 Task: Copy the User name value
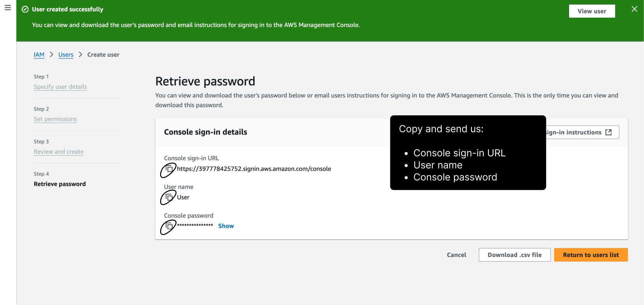[x=169, y=197]
